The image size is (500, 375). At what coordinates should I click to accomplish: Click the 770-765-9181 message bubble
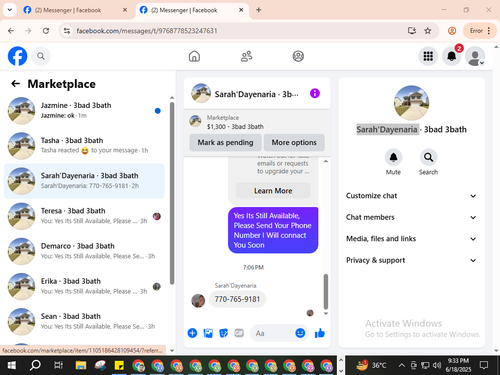click(237, 299)
